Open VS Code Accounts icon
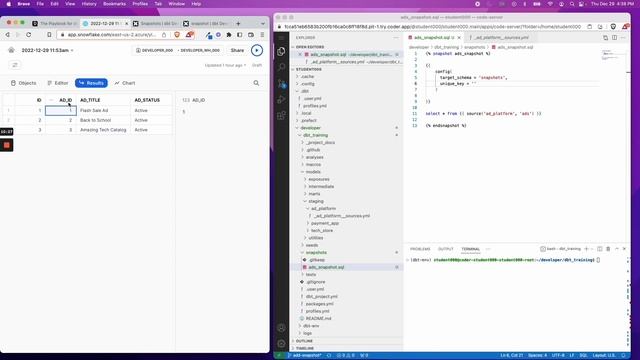This screenshot has height=360, width=640. tap(281, 328)
